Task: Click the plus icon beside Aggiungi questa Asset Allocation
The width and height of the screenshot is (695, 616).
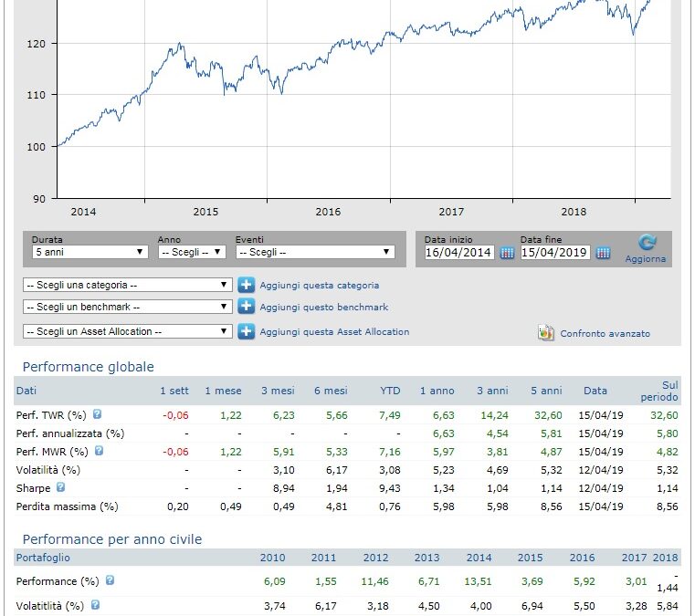Action: click(x=246, y=331)
